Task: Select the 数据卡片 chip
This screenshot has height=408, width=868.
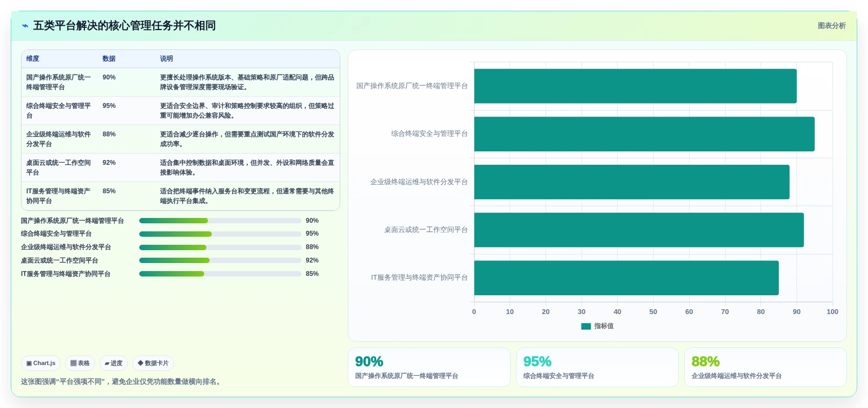Action: coord(153,363)
